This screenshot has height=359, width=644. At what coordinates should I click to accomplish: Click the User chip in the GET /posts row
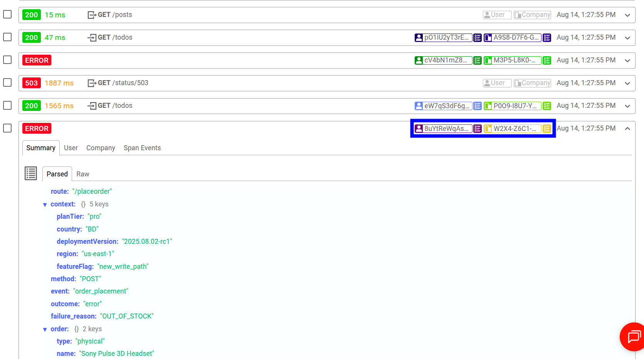tap(496, 15)
